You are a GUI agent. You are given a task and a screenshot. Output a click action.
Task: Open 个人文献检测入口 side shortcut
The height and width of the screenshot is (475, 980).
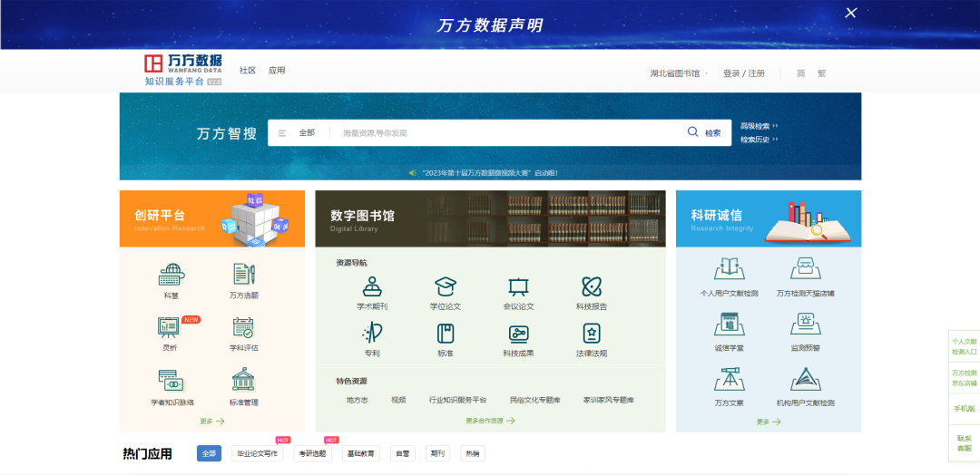[x=965, y=346]
